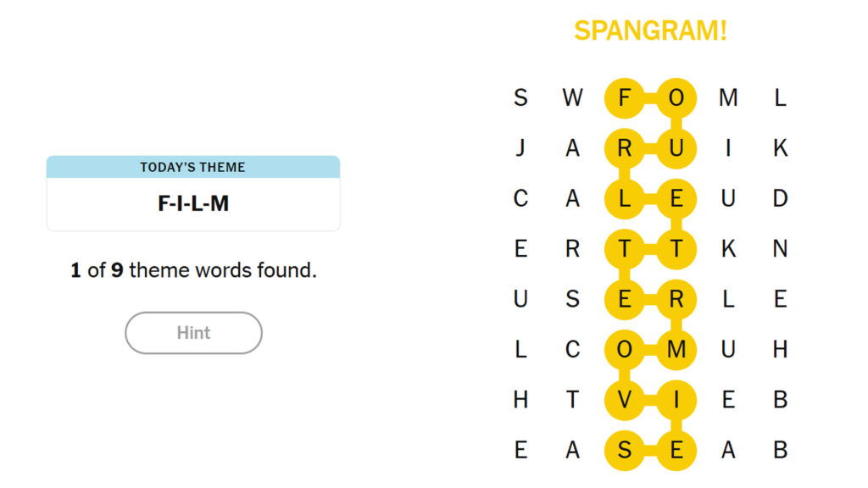Select the highlighted R below the F
Viewport: 868px width, 488px height.
tap(625, 148)
